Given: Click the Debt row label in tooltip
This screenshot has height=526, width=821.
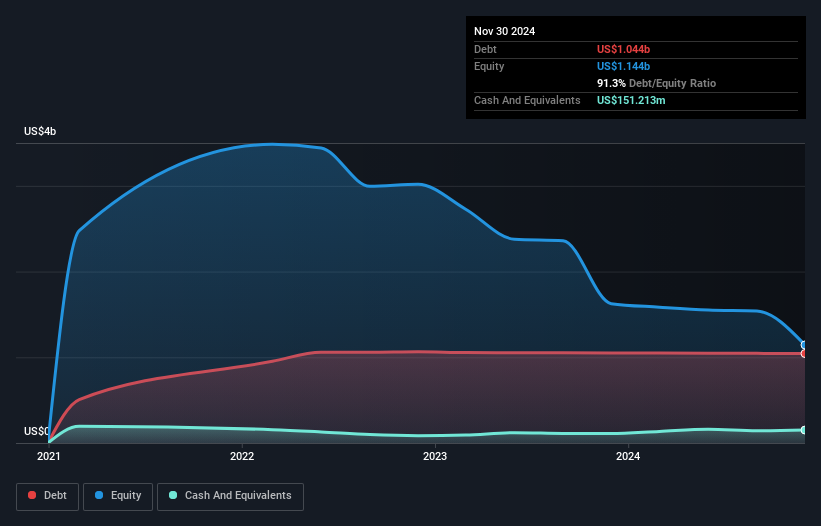Looking at the screenshot, I should point(485,49).
